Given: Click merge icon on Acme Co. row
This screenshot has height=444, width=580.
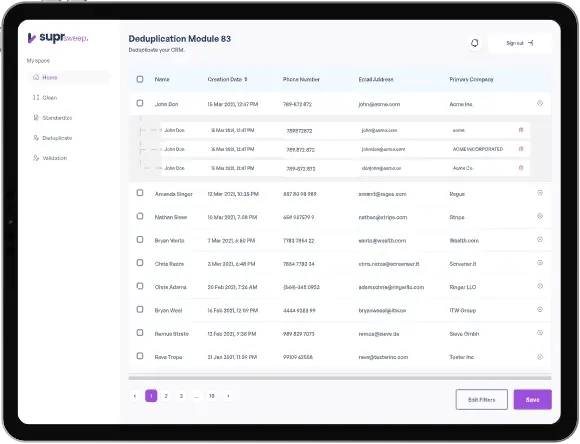Looking at the screenshot, I should click(x=521, y=168).
